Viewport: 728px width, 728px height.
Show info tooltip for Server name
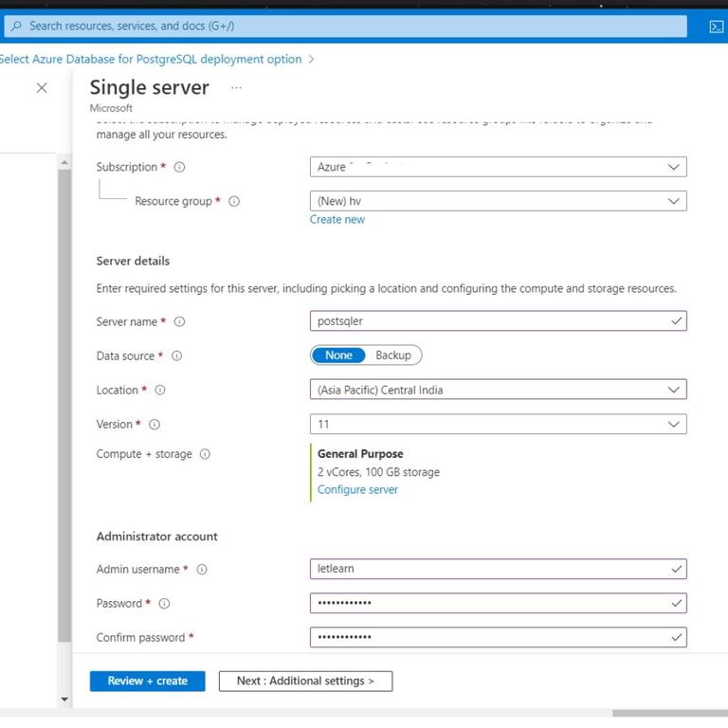tap(179, 321)
